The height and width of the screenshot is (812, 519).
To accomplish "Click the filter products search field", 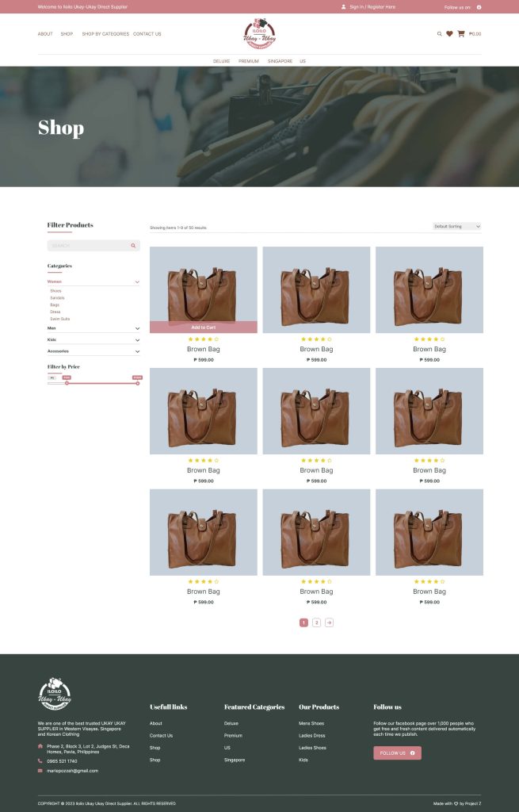I will click(87, 246).
